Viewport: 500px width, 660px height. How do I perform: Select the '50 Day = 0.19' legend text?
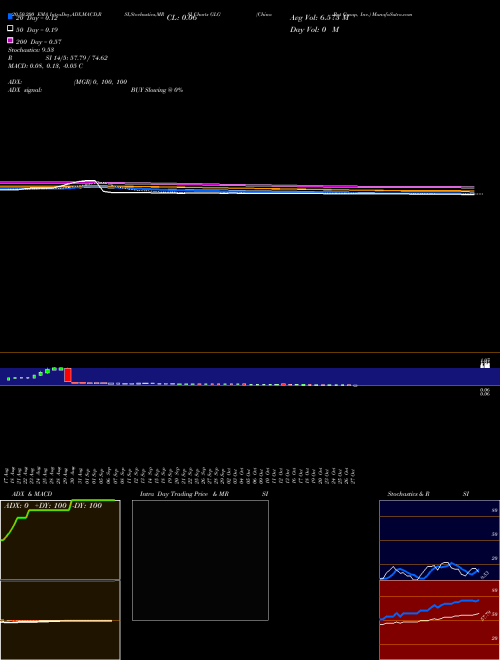37,30
